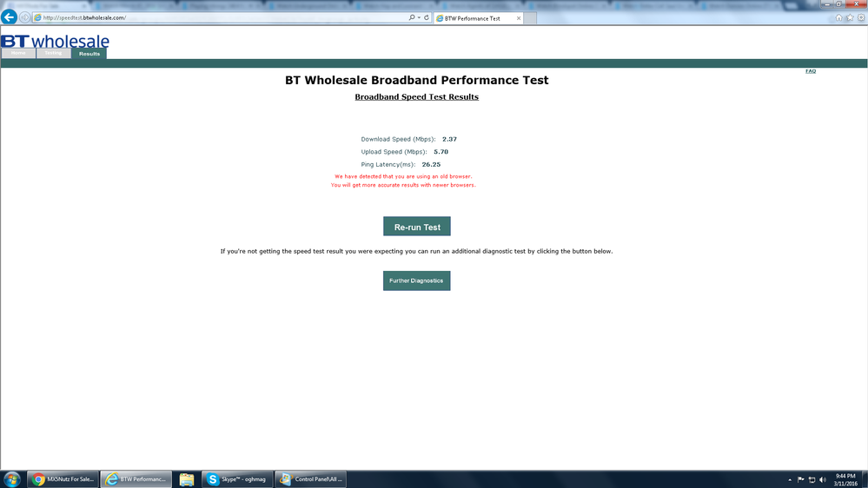Image resolution: width=868 pixels, height=488 pixels.
Task: Click the Show desktop strip beside the clock
Action: 865,479
